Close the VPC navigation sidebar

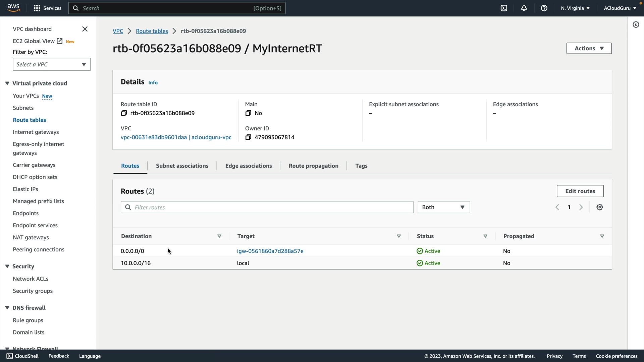[85, 29]
